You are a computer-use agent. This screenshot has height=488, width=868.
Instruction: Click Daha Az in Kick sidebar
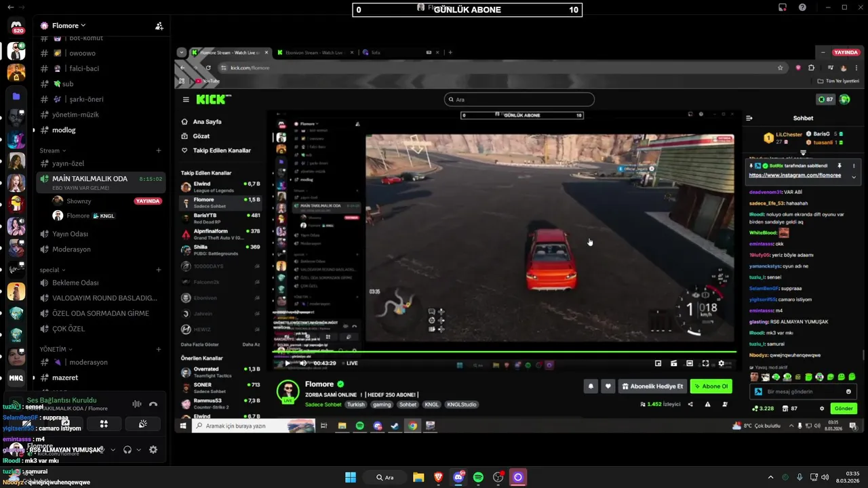click(251, 344)
